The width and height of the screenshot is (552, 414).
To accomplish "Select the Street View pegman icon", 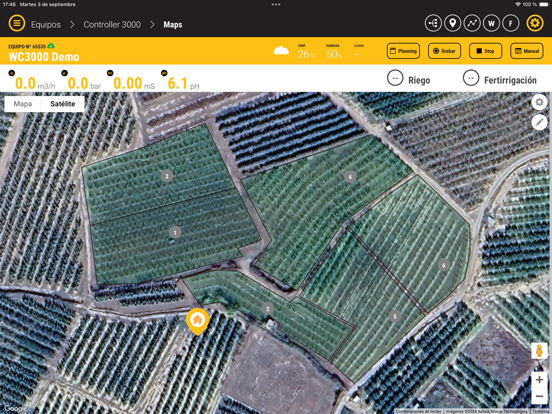I will (539, 351).
